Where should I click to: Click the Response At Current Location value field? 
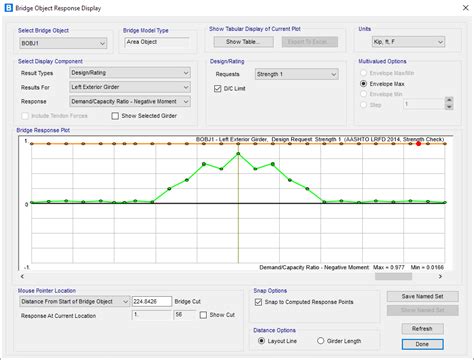point(152,315)
